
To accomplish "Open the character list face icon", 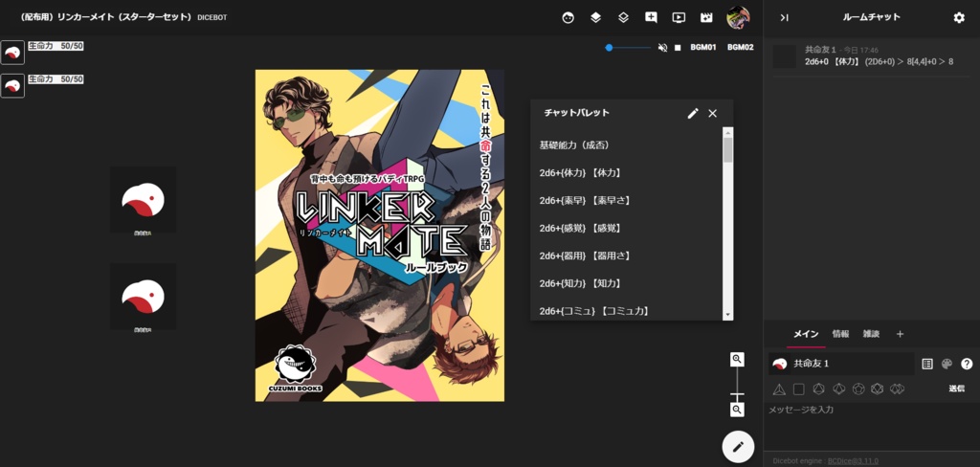I will pyautogui.click(x=568, y=17).
